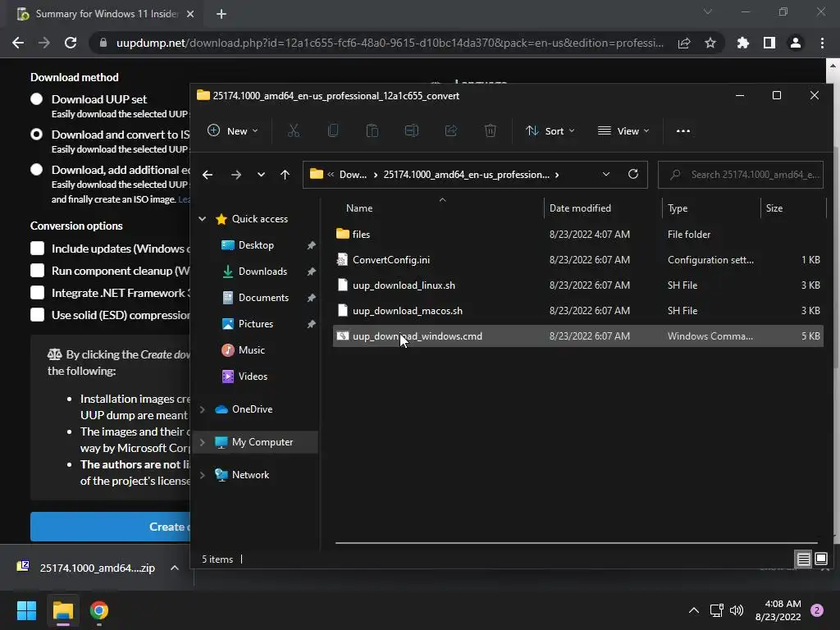Image resolution: width=840 pixels, height=630 pixels.
Task: Click the Paste icon in Explorer toolbar
Action: tap(372, 130)
